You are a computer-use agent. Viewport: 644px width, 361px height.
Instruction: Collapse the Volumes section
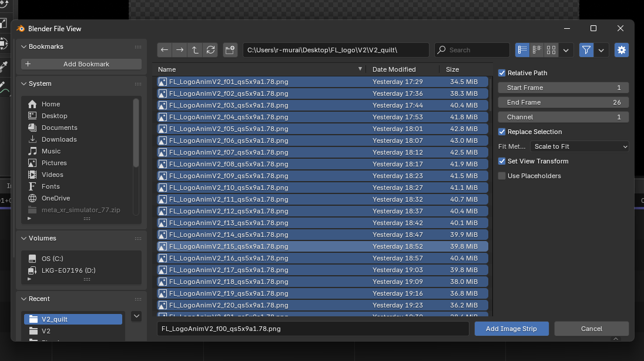[24, 238]
